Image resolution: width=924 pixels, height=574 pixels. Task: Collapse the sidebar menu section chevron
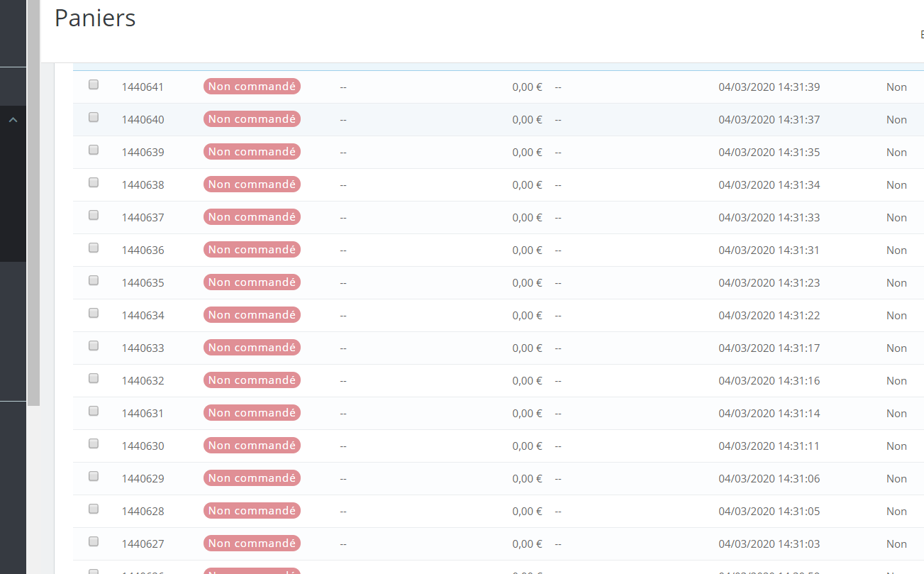pyautogui.click(x=13, y=121)
